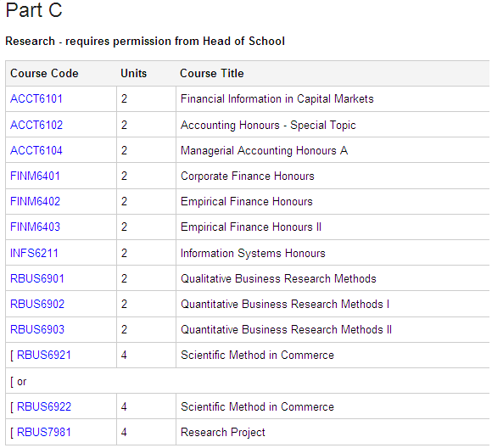This screenshot has width=492, height=448.
Task: Select the FINM6402 course link
Action: coord(35,201)
